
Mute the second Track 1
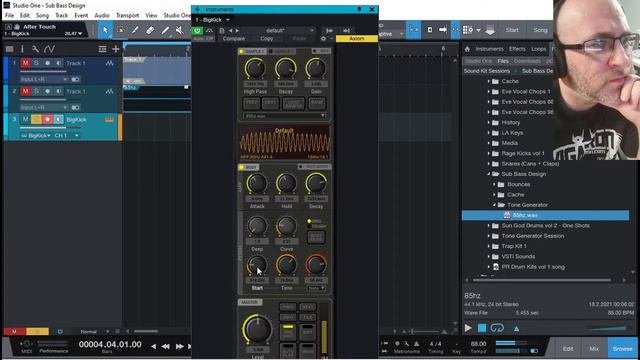tap(26, 91)
